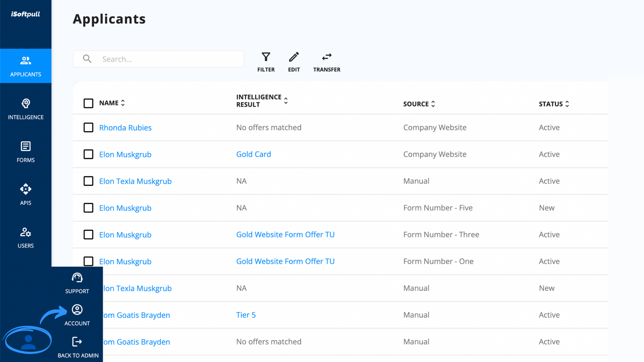
Task: Open Goatis Brayden with no offers matched
Action: [137, 342]
